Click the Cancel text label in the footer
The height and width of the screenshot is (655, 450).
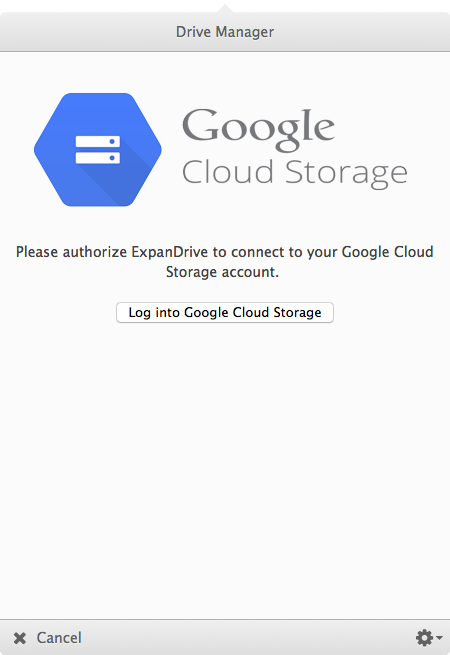(59, 638)
